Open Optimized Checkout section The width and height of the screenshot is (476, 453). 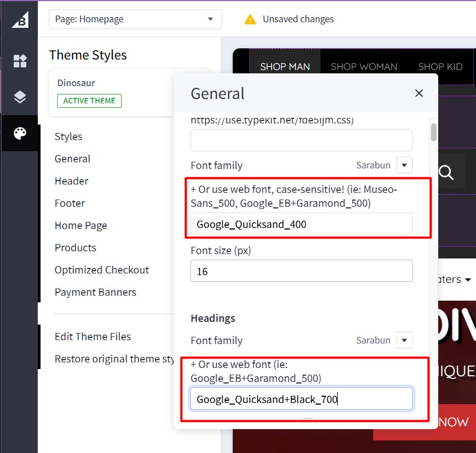click(102, 270)
